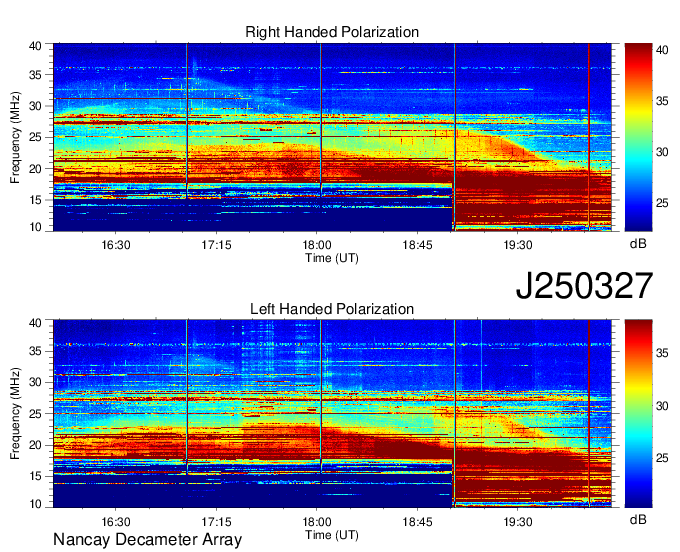Click the dB unit label under Right Handed color bar

(x=638, y=244)
